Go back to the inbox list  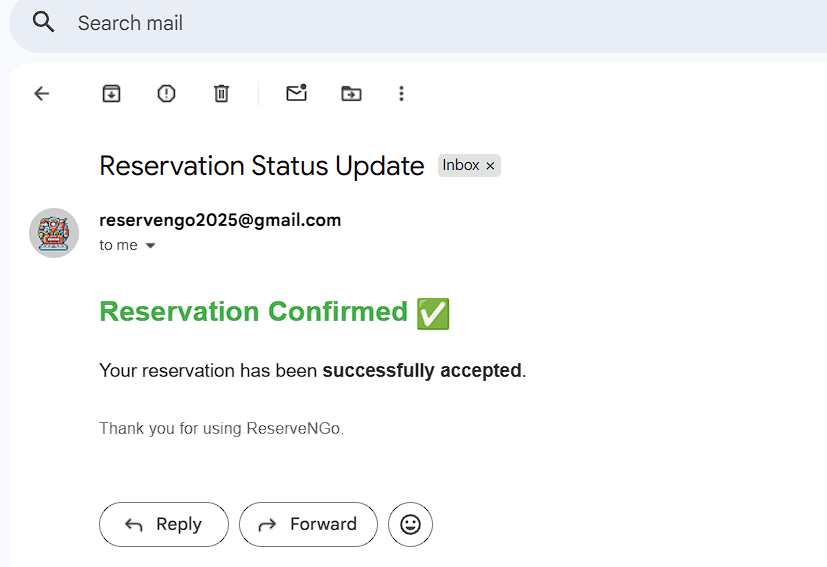(x=42, y=93)
